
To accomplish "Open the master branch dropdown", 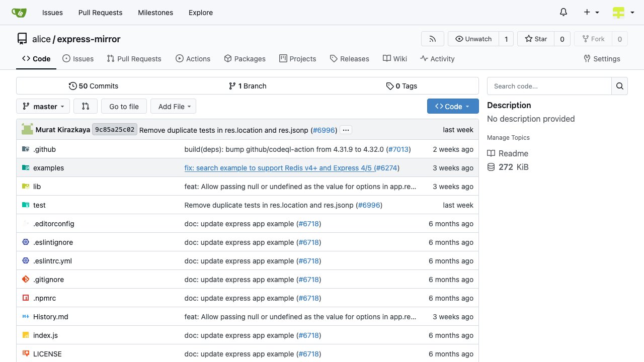I will [x=43, y=106].
